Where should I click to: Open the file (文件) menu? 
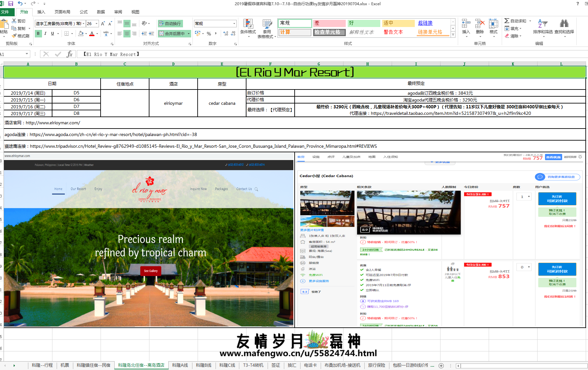tap(5, 12)
